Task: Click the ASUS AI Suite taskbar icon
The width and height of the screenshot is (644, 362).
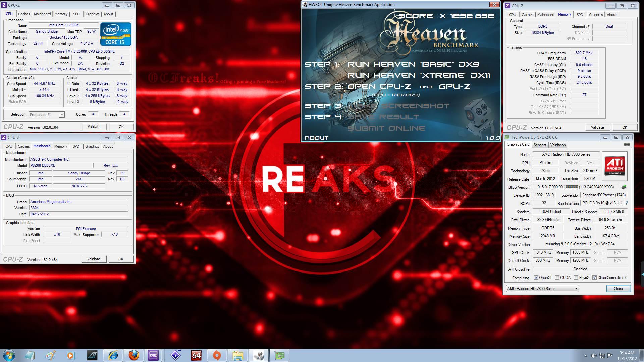Action: tap(92, 355)
